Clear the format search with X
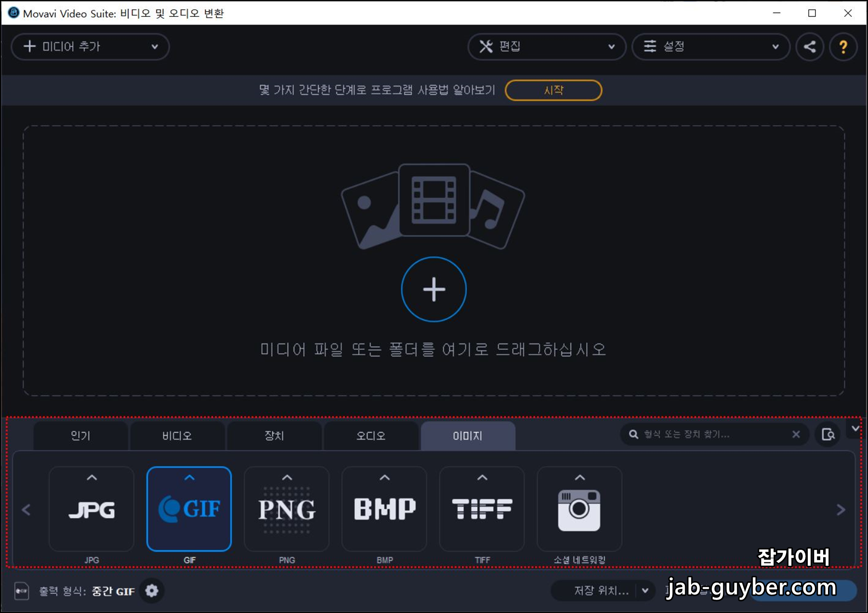 pos(796,435)
